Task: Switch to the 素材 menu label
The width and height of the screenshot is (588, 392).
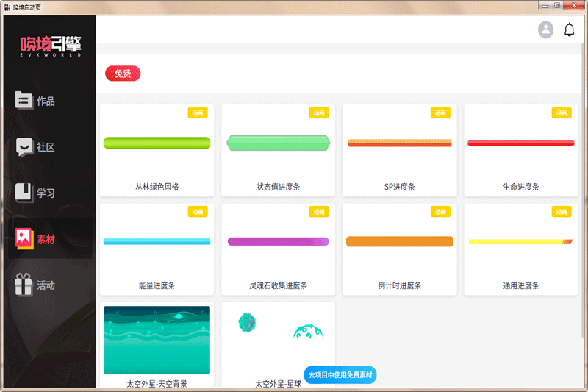Action: tap(46, 239)
